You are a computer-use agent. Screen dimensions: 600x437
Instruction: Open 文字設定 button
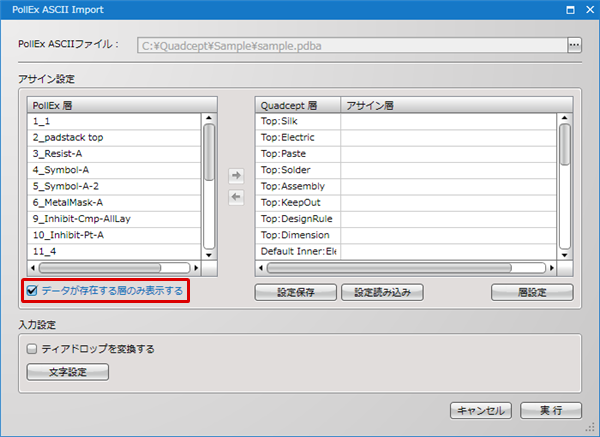[x=68, y=372]
